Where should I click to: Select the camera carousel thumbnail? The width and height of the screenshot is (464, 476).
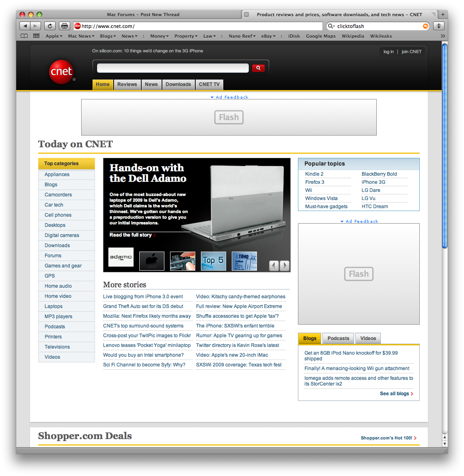(x=183, y=261)
